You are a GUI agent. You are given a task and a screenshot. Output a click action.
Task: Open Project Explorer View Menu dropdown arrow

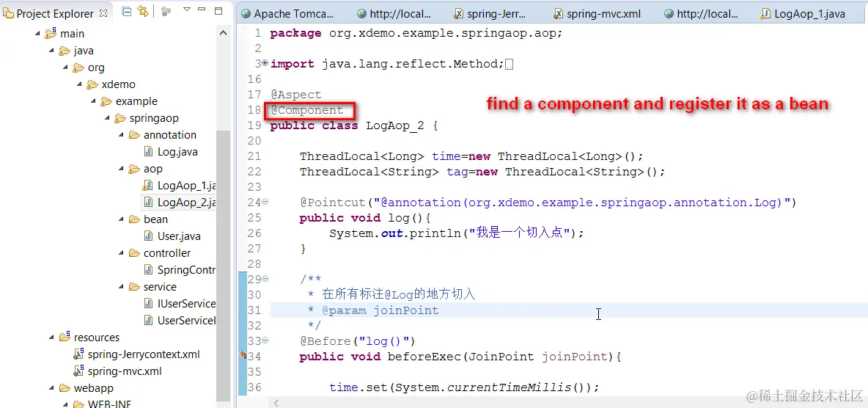pyautogui.click(x=186, y=10)
